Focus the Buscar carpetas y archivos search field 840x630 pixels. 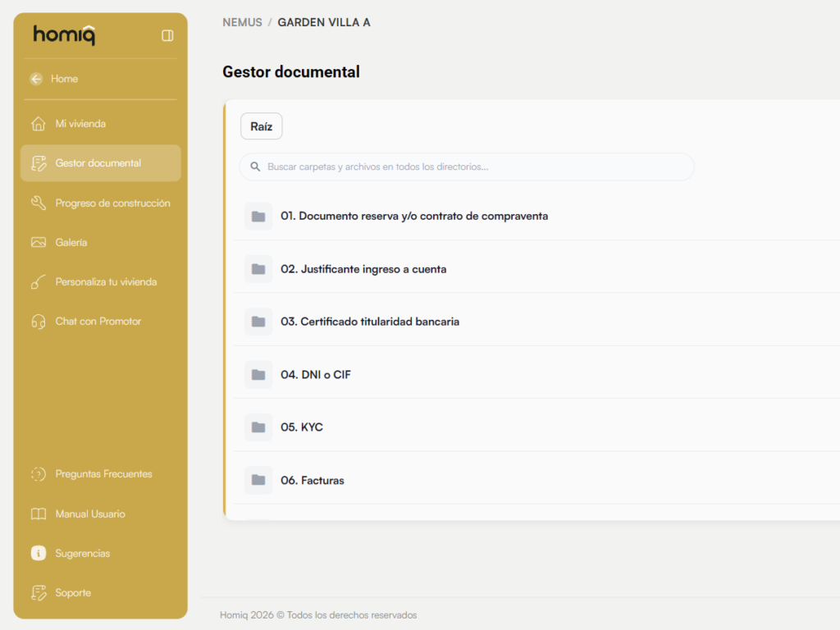[467, 167]
